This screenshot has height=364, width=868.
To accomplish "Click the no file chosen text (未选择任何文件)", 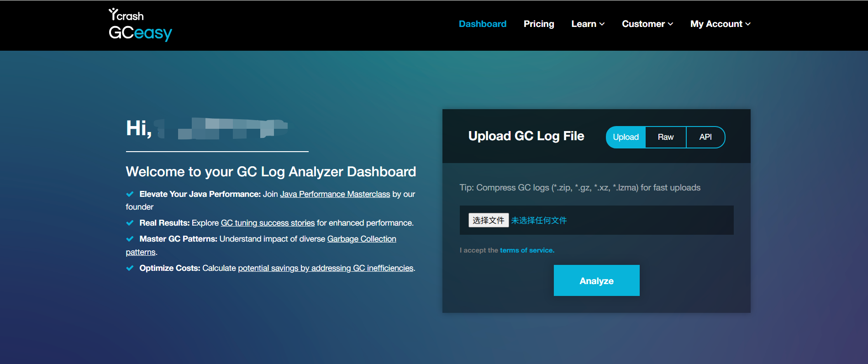I will [539, 220].
